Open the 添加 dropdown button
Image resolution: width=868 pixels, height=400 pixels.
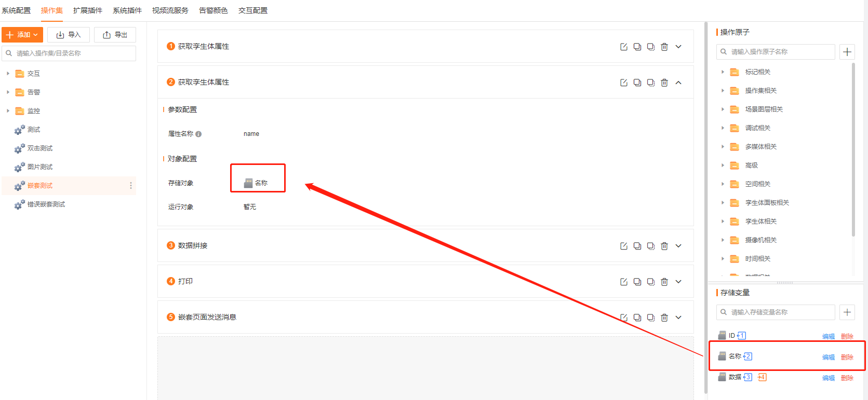pos(22,35)
